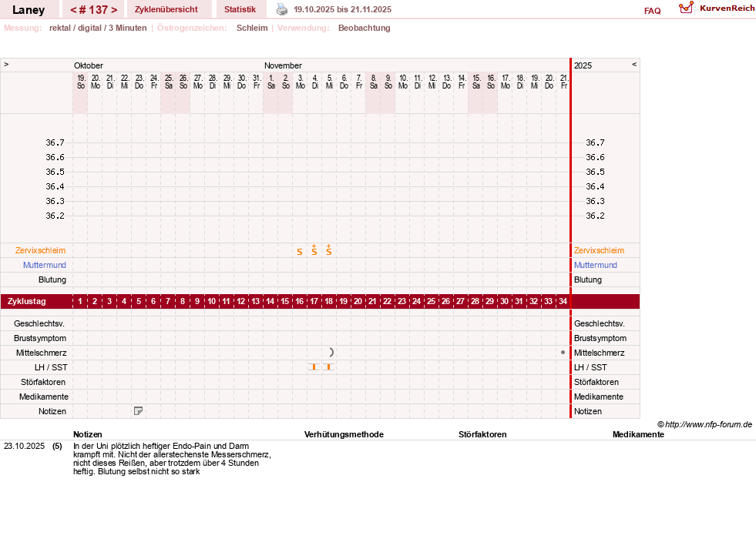Click the Zyklustag header label
Image resolution: width=756 pixels, height=559 pixels.
click(x=26, y=301)
